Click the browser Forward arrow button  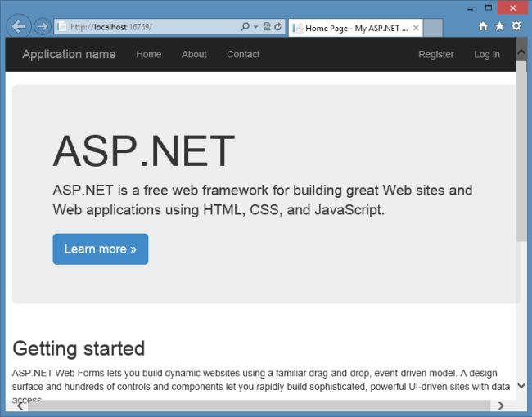43,26
